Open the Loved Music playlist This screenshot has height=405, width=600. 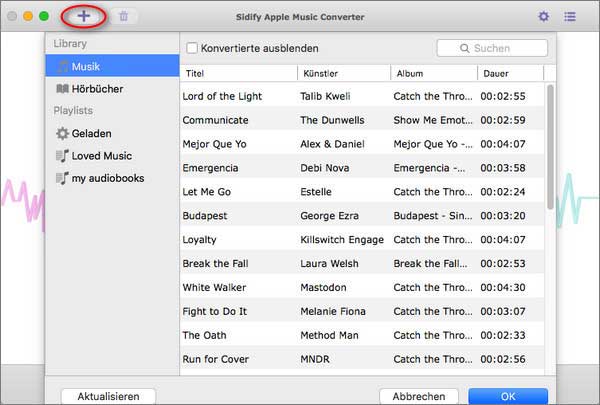pyautogui.click(x=112, y=156)
